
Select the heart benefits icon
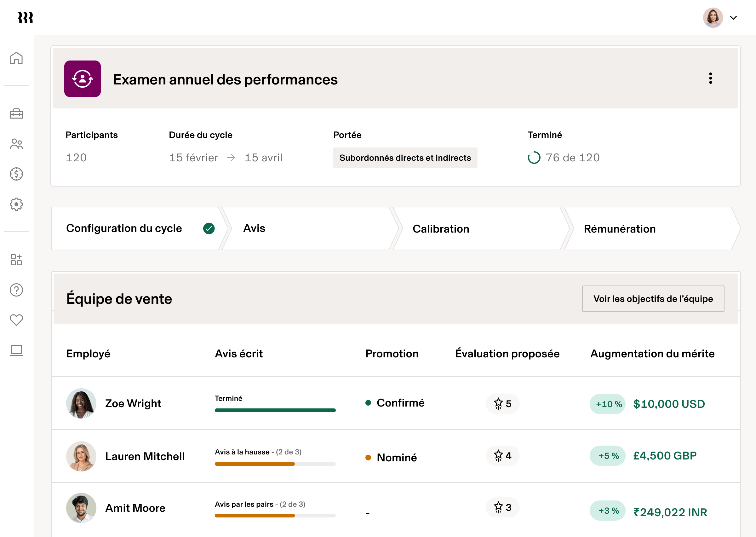click(16, 320)
